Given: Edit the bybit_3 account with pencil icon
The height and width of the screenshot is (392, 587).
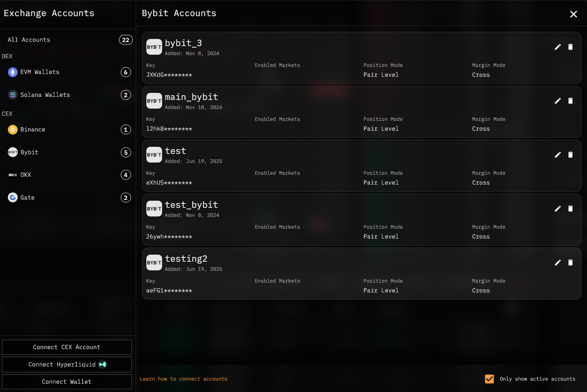Looking at the screenshot, I should click(557, 47).
